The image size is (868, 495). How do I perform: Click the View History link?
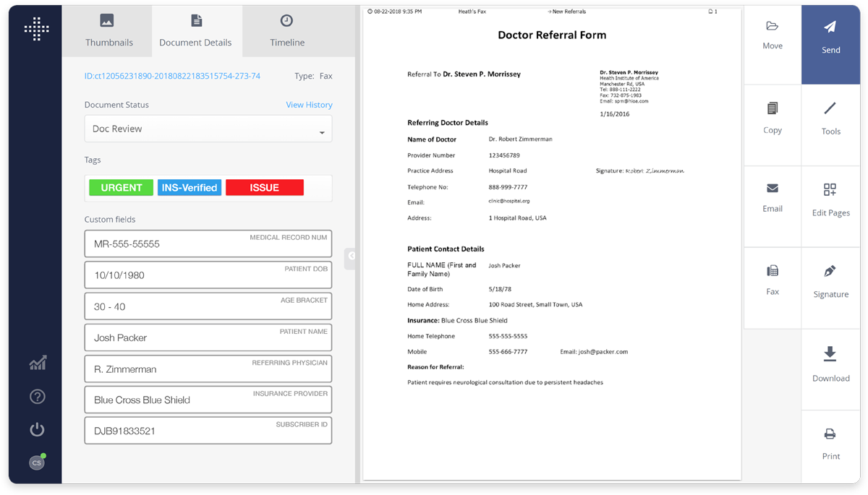[x=309, y=105]
